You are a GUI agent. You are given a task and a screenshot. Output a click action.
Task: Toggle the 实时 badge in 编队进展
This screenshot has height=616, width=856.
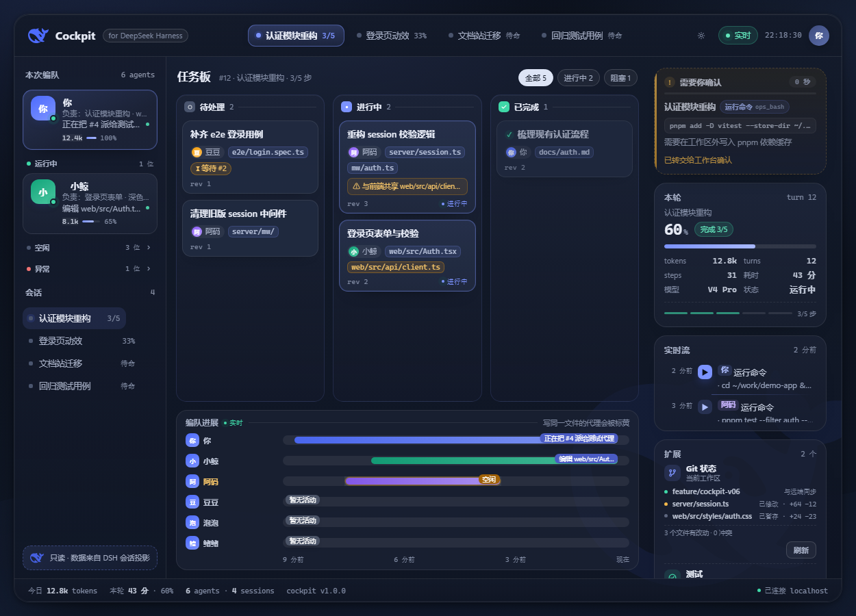232,423
